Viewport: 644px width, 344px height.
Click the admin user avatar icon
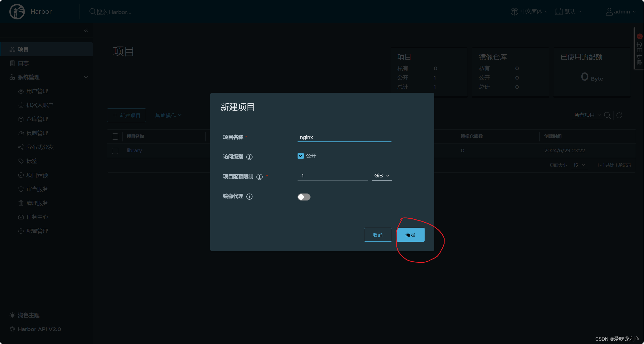tap(609, 12)
